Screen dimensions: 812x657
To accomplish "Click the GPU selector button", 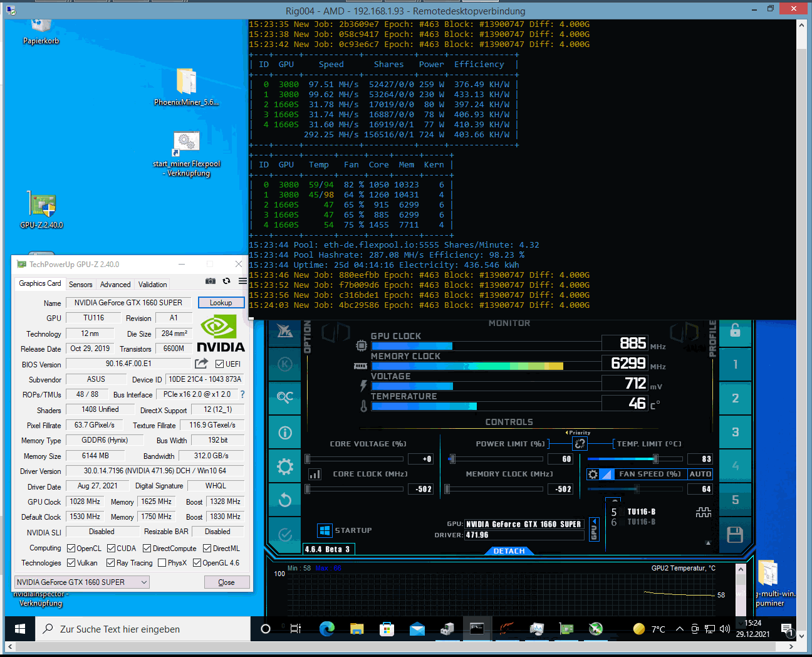I will click(594, 530).
